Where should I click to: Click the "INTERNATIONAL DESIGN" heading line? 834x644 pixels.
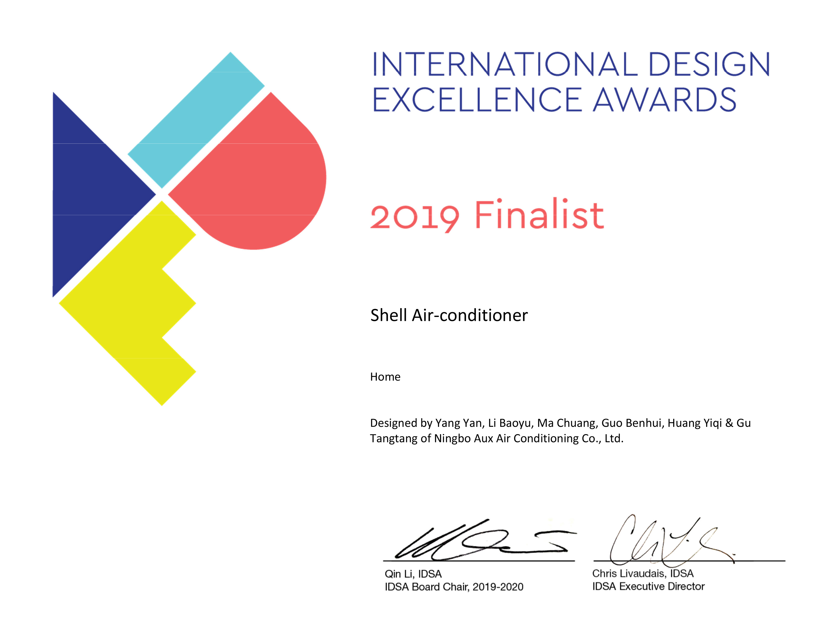coord(571,64)
